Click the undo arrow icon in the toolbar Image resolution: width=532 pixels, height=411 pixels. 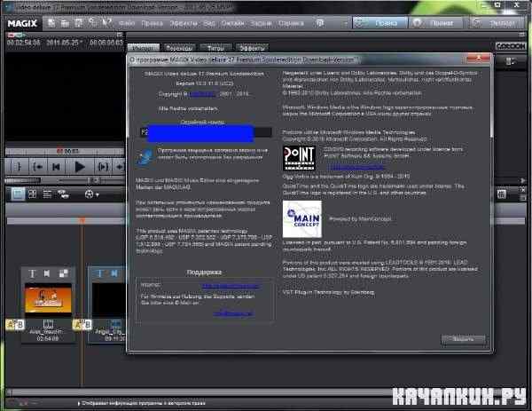[92, 23]
